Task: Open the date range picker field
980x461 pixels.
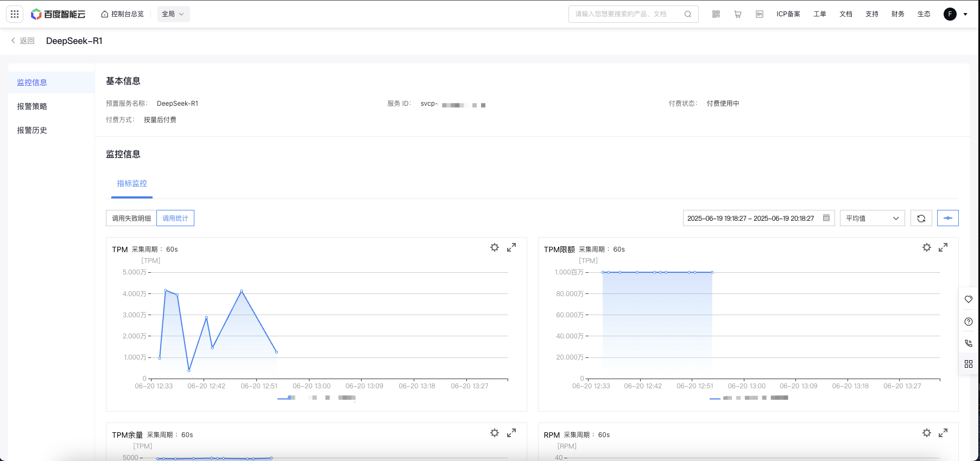Action: pos(758,218)
